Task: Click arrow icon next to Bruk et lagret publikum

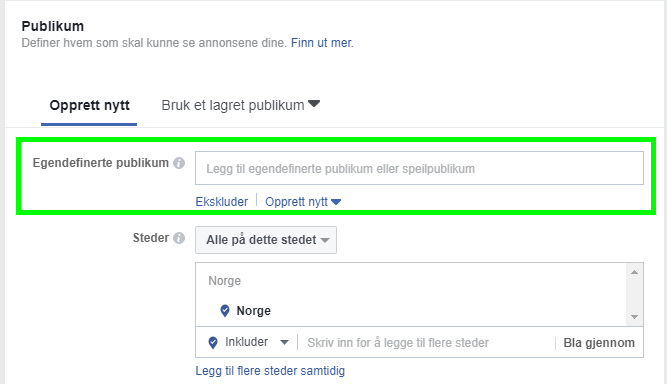Action: [x=314, y=104]
